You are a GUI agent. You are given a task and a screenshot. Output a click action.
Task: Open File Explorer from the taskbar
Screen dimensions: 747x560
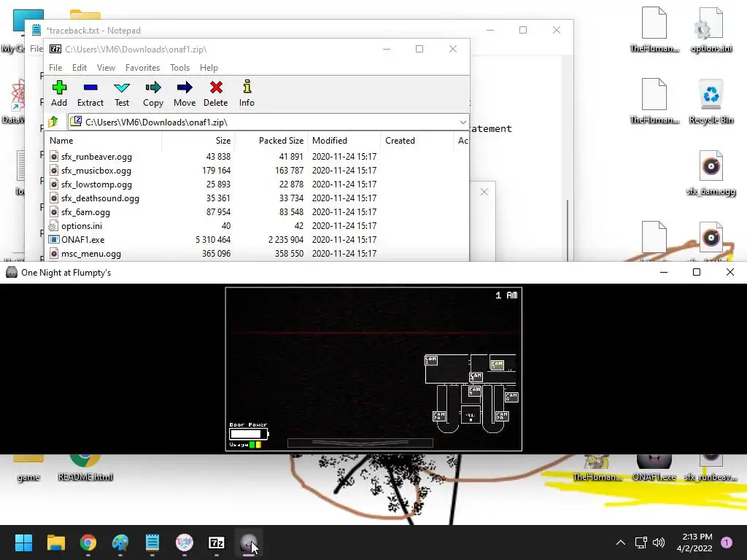pyautogui.click(x=55, y=542)
